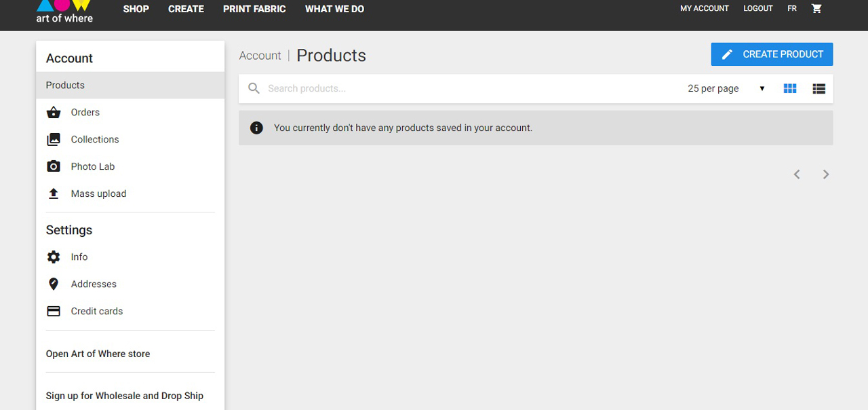Click the search magnifier icon
Screen dimensions: 868x410
(254, 88)
